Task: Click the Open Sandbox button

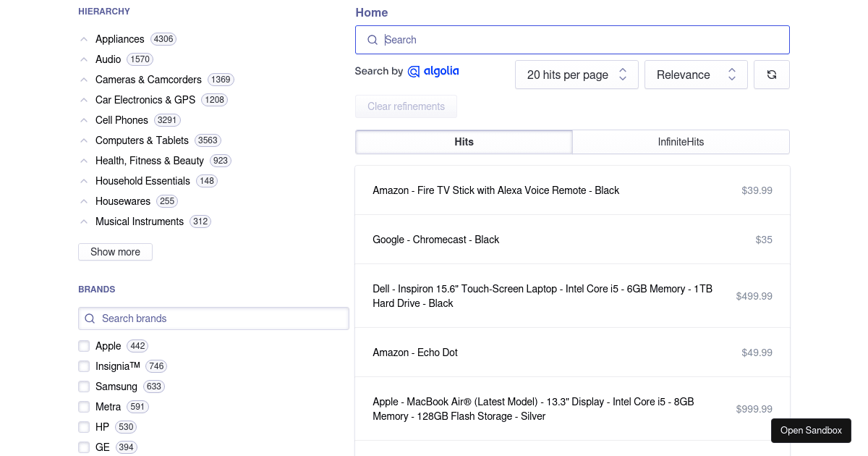Action: pyautogui.click(x=811, y=430)
